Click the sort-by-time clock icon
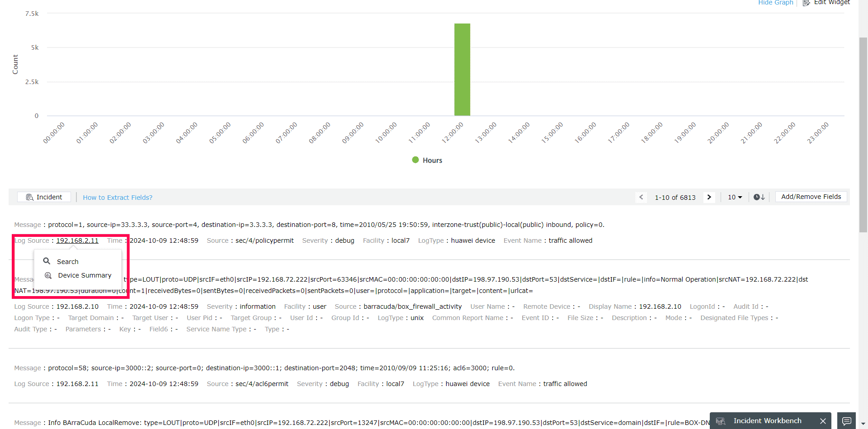The image size is (868, 429). pos(759,197)
